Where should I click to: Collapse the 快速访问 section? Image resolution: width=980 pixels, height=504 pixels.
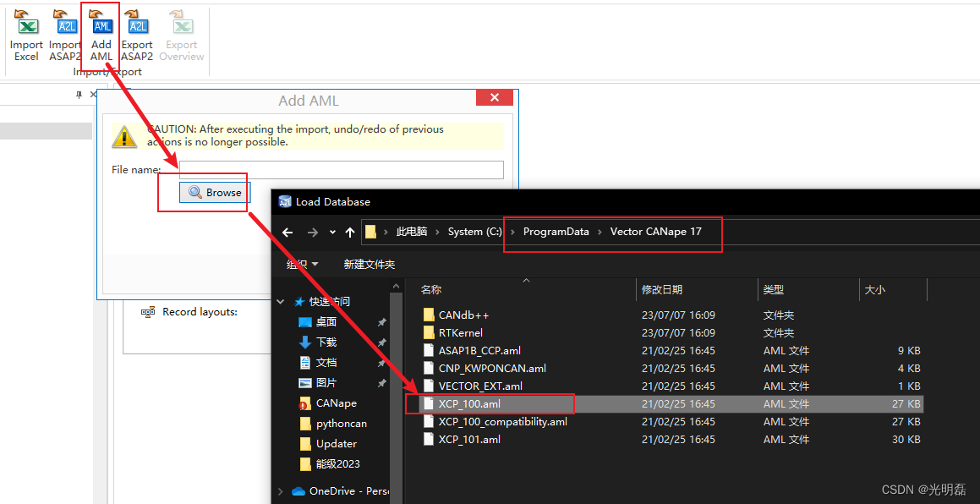click(281, 301)
